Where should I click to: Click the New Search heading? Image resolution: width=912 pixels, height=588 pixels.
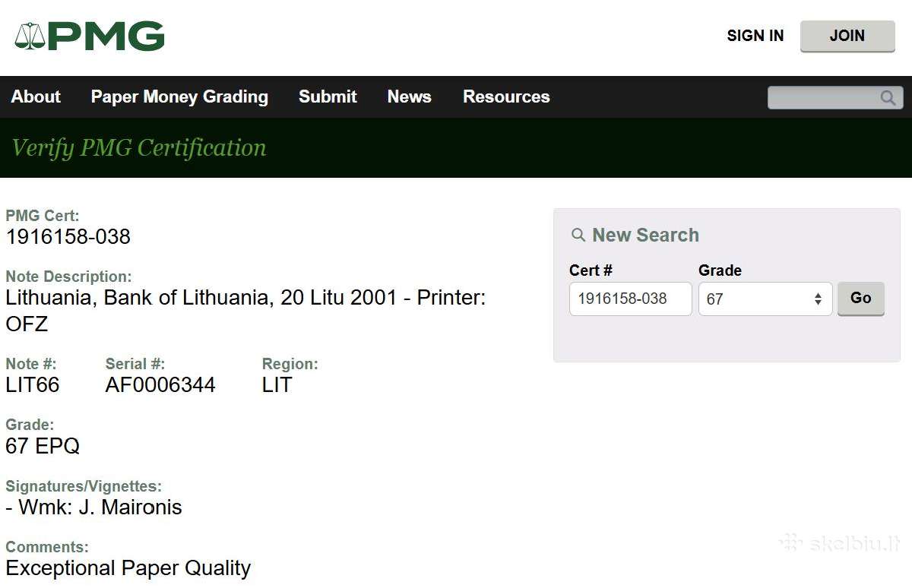tap(645, 235)
